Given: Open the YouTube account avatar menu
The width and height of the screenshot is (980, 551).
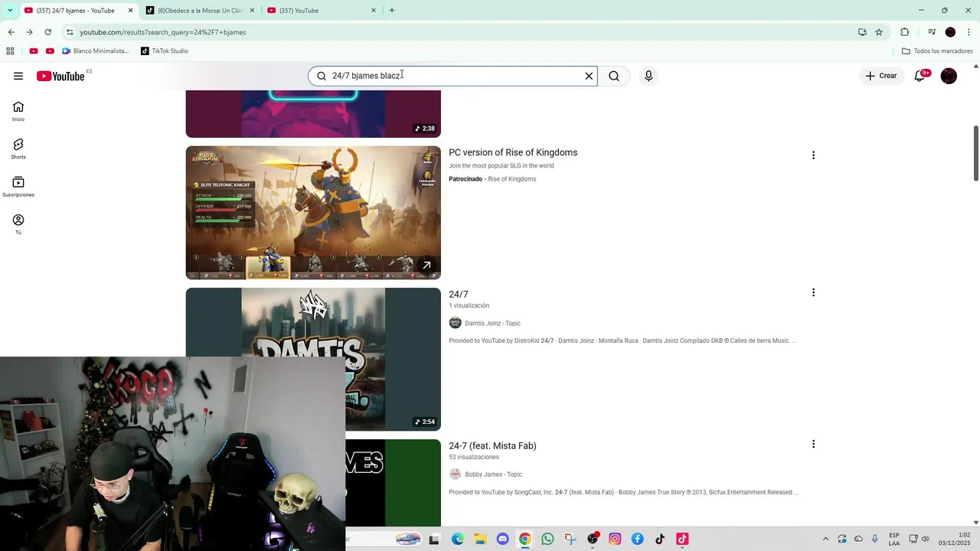Looking at the screenshot, I should pos(949,76).
